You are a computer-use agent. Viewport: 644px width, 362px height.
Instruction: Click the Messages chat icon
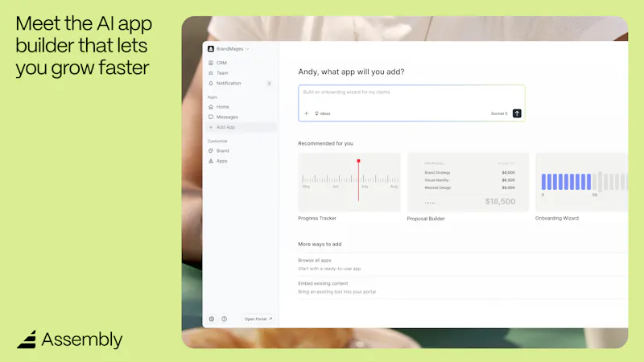tap(211, 117)
